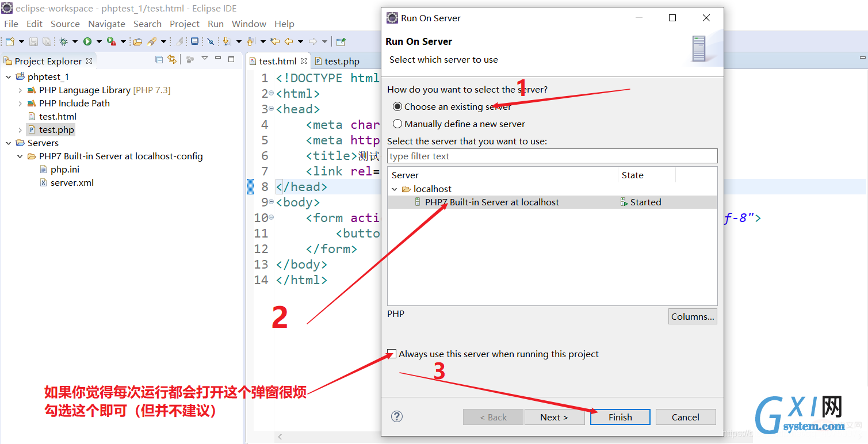
Task: Expand PHP Language Library node
Action: 20,90
